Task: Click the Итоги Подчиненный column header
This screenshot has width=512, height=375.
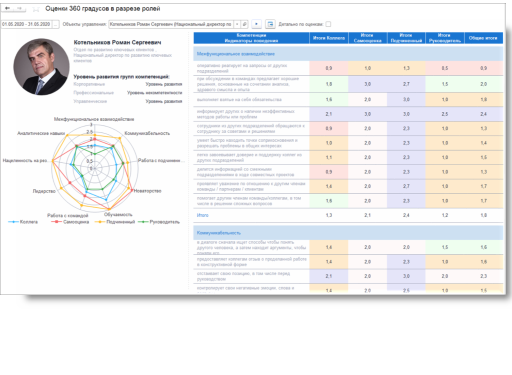Action: [x=406, y=38]
